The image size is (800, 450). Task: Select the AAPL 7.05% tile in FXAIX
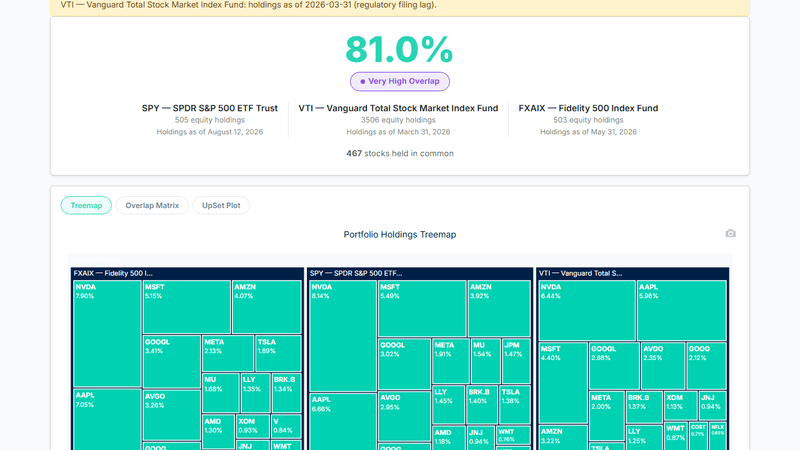pyautogui.click(x=107, y=419)
